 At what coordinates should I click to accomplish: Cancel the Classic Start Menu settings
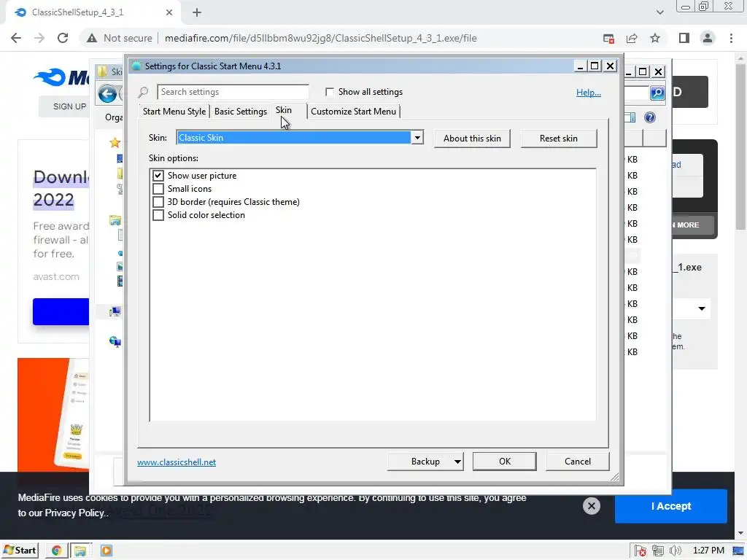(578, 462)
